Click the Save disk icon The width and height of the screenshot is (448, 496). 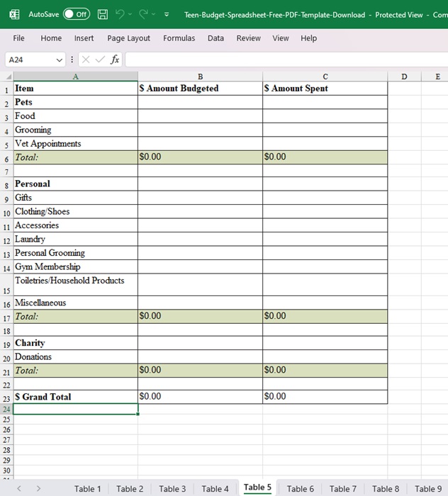click(103, 14)
